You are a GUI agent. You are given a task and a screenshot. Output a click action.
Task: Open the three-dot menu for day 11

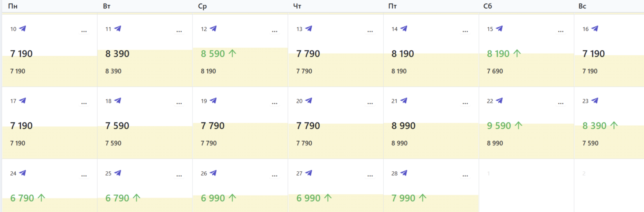(179, 31)
